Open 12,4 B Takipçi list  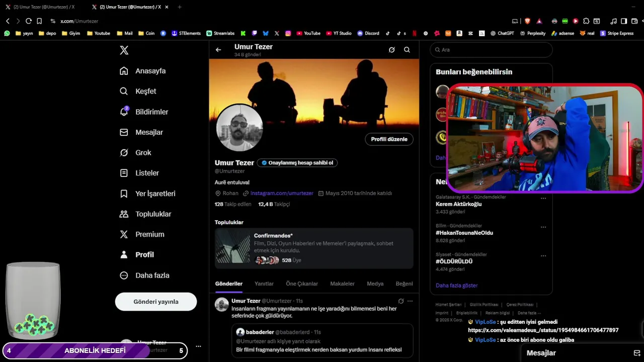tap(274, 204)
